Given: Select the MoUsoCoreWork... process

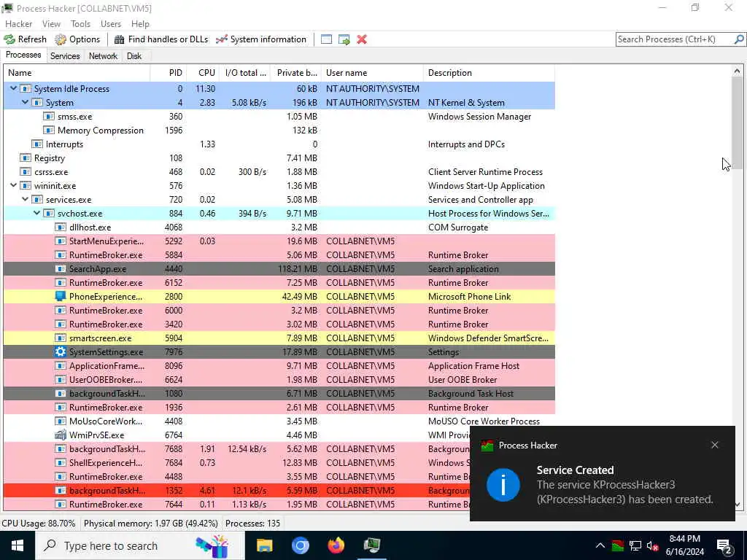Looking at the screenshot, I should pos(279,421).
